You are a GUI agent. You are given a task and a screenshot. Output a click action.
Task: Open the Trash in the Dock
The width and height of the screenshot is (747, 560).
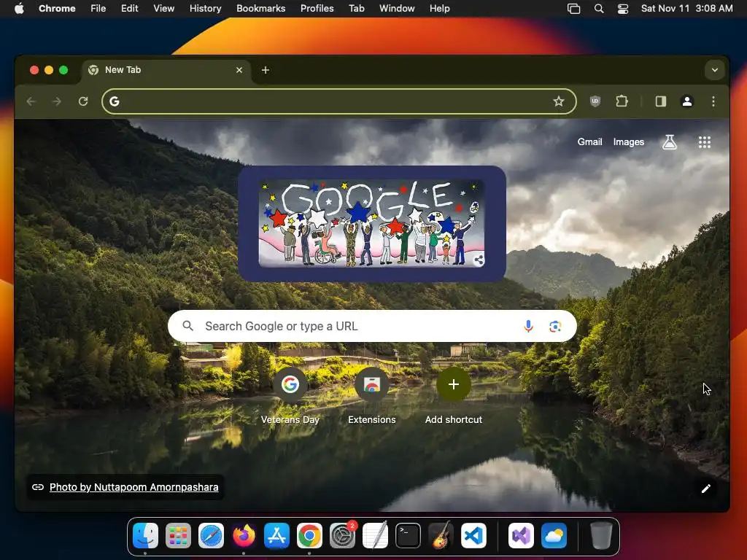coord(601,536)
